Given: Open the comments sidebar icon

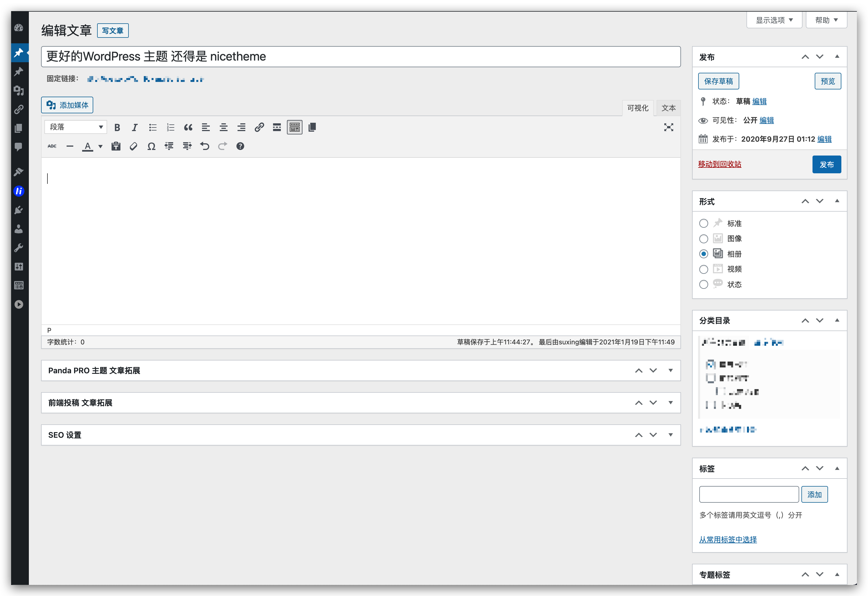Looking at the screenshot, I should click(19, 147).
